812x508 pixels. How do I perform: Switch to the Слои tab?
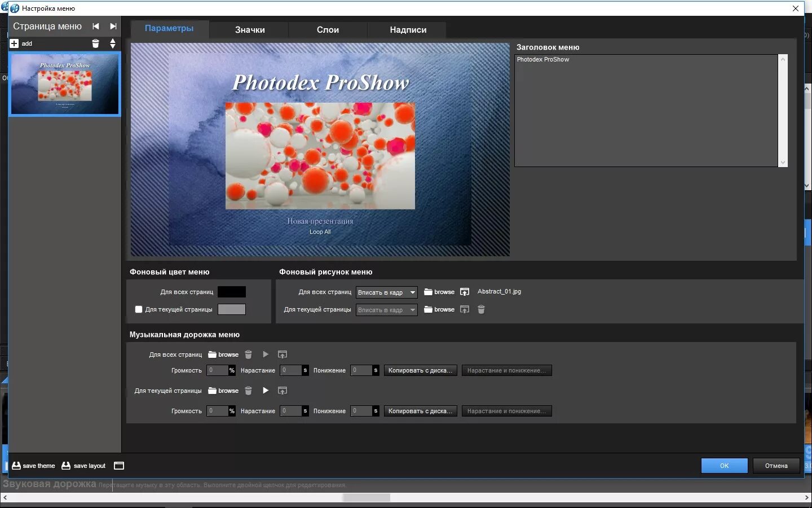328,30
